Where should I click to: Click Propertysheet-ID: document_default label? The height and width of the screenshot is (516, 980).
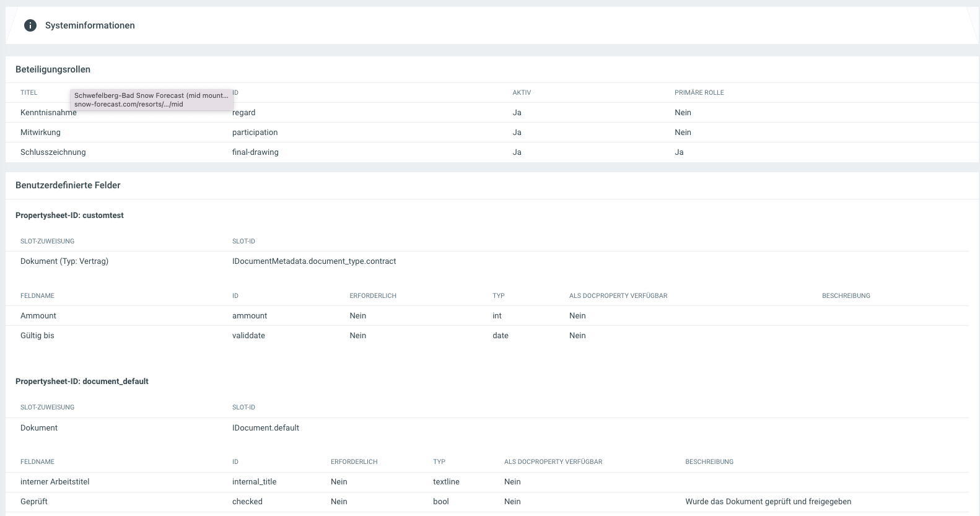point(82,382)
